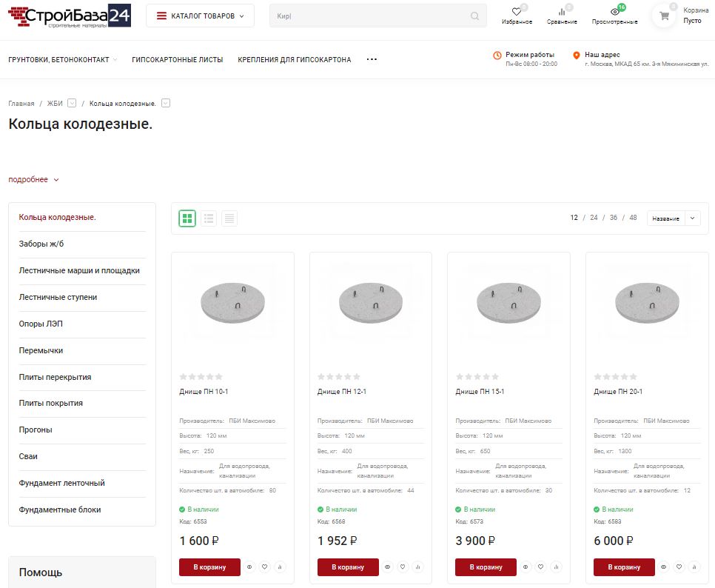Add Днище ПН 12-1 to favorites
This screenshot has width=715, height=588.
click(403, 567)
